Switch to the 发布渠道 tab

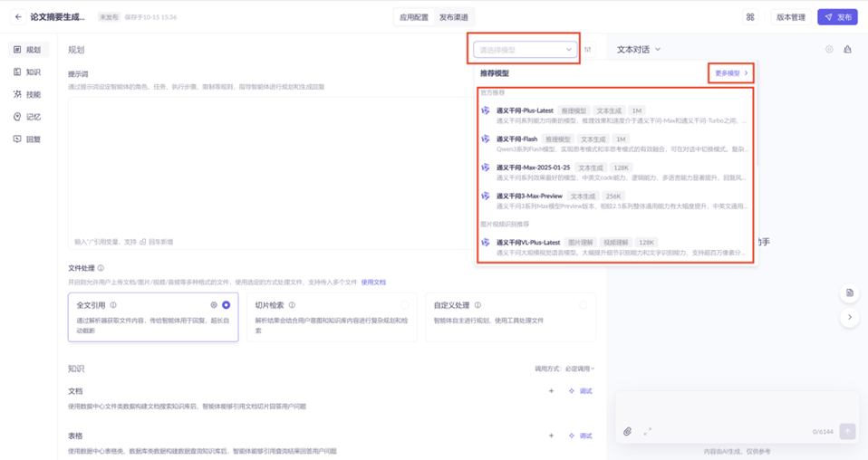(x=453, y=17)
